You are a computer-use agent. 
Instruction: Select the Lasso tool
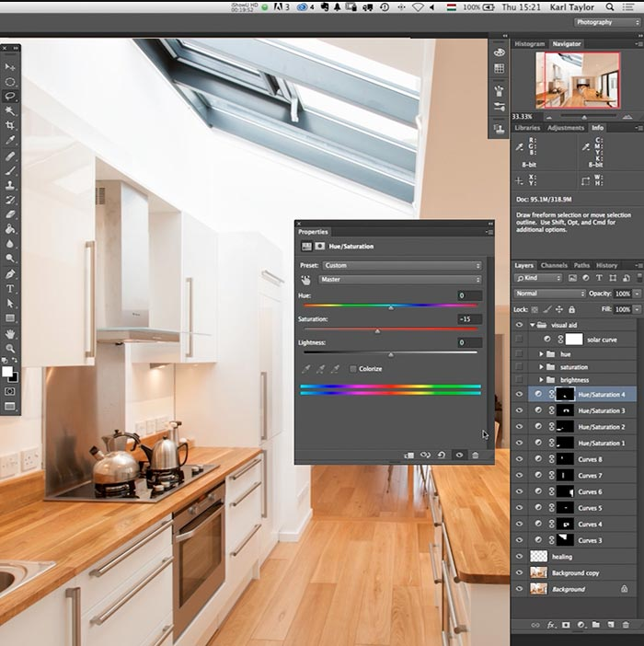10,96
